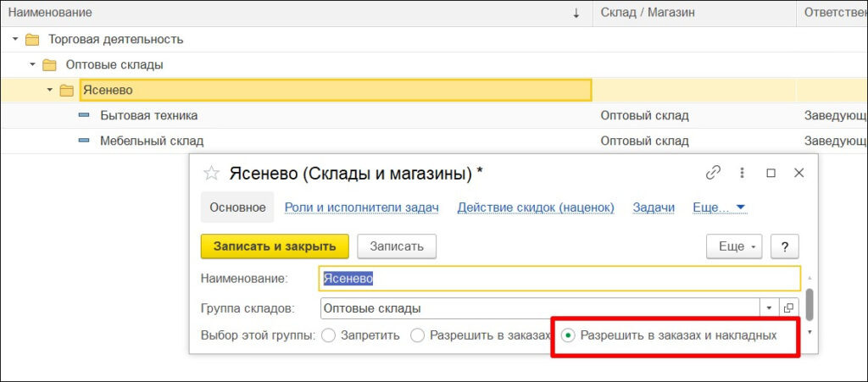Click the Наименование column header
Viewport: 868px width, 382px height.
[296, 13]
